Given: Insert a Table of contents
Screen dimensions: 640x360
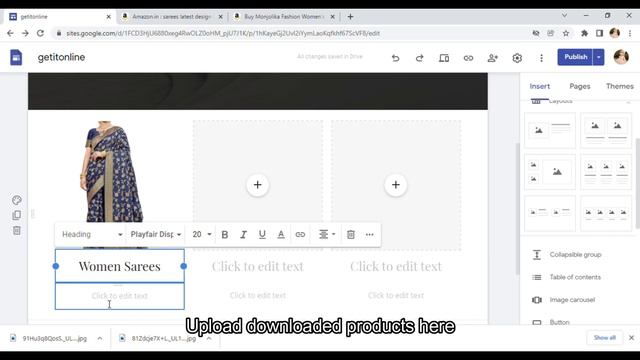Looking at the screenshot, I should pos(575,277).
